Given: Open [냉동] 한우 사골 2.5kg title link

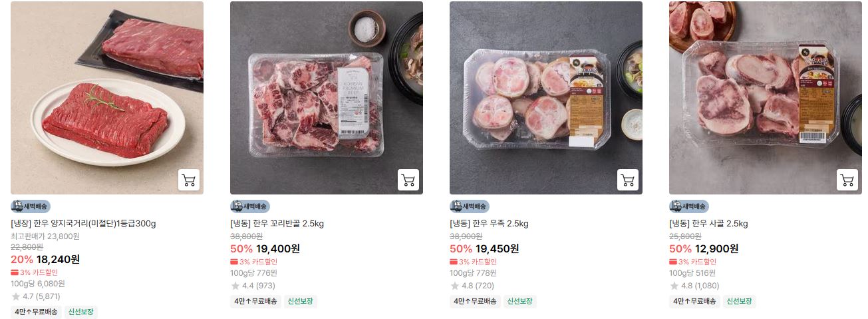Looking at the screenshot, I should (708, 224).
